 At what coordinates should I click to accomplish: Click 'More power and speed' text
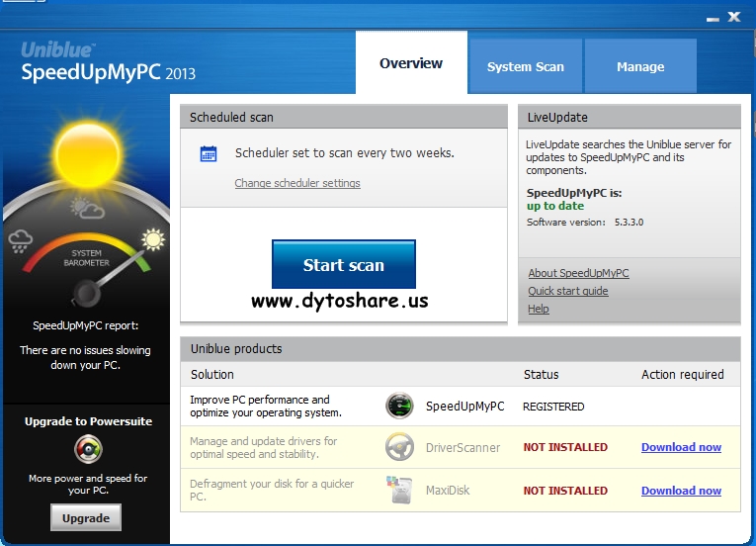[x=88, y=484]
